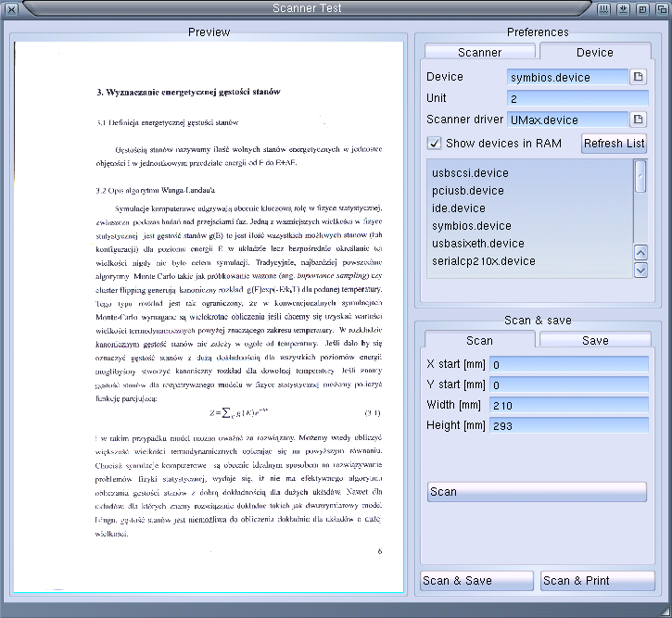
Task: Click the device list scrollbar knob
Action: (640, 176)
